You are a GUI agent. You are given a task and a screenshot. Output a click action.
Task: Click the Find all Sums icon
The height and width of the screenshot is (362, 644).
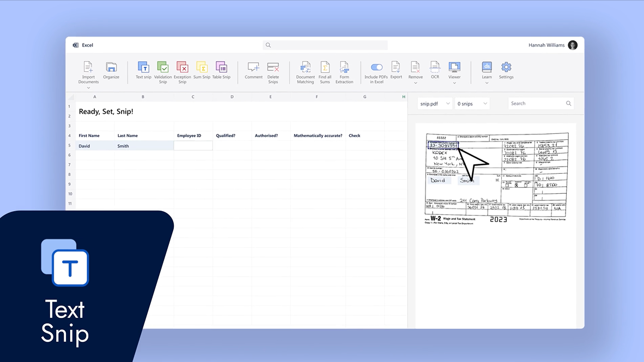(325, 68)
